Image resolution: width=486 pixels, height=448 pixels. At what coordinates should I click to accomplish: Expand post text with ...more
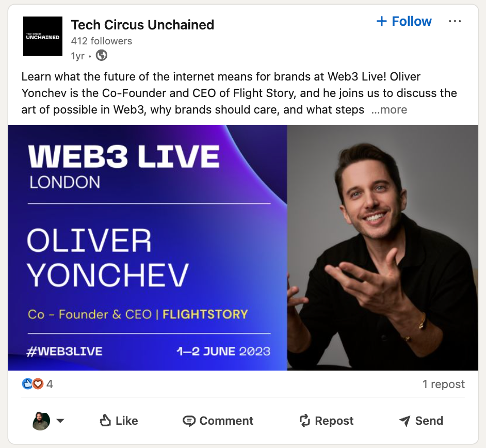click(390, 110)
